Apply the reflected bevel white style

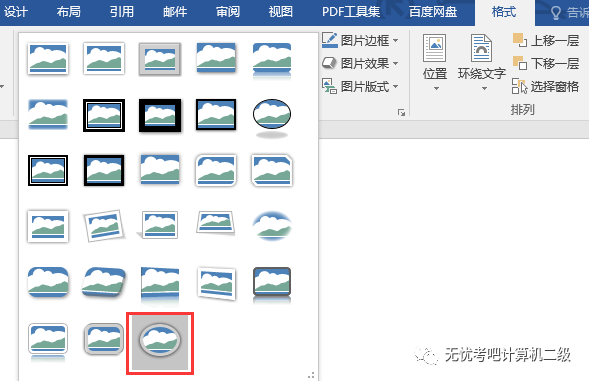(x=48, y=342)
